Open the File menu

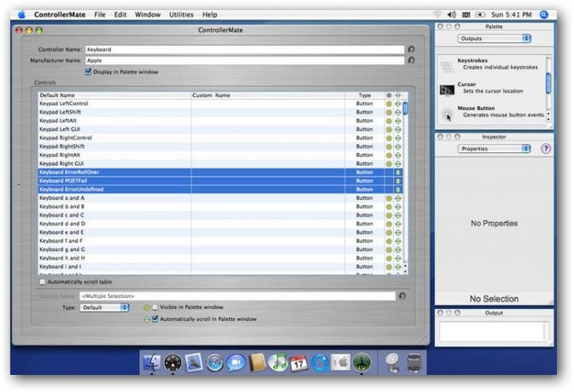100,15
